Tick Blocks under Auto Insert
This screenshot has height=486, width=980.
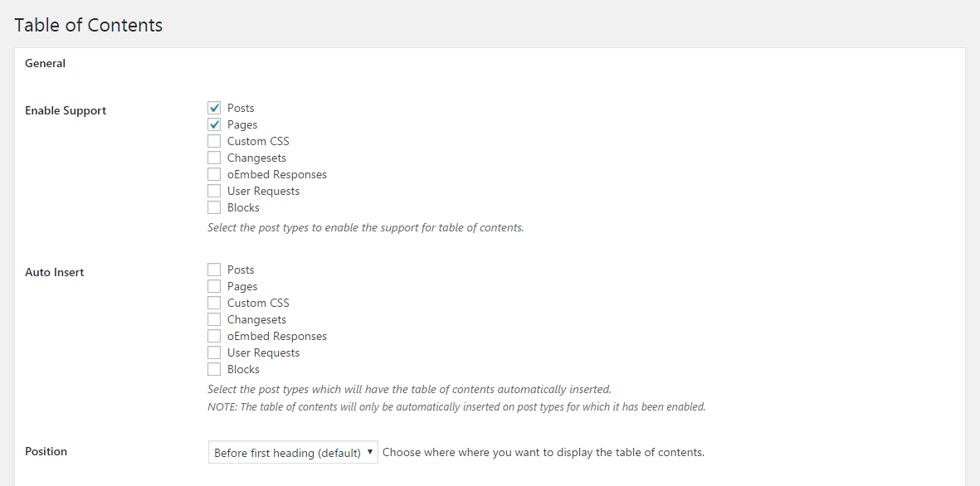tap(214, 369)
